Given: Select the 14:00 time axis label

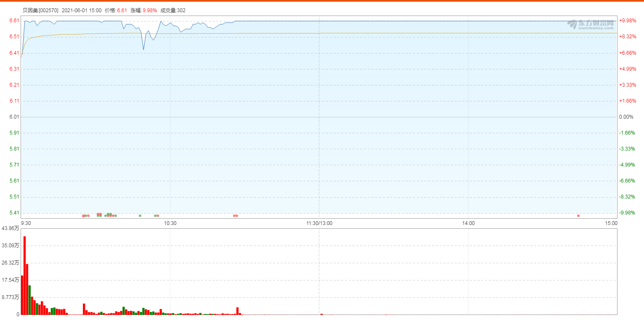Looking at the screenshot, I should (468, 224).
